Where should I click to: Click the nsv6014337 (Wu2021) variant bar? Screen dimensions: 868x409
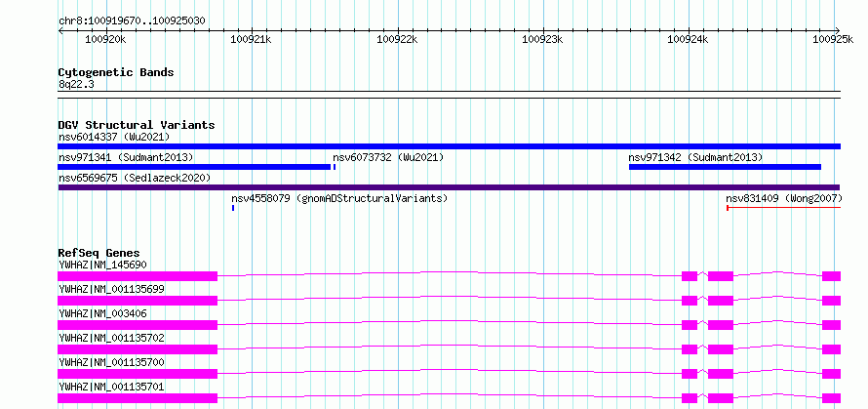pos(449,146)
